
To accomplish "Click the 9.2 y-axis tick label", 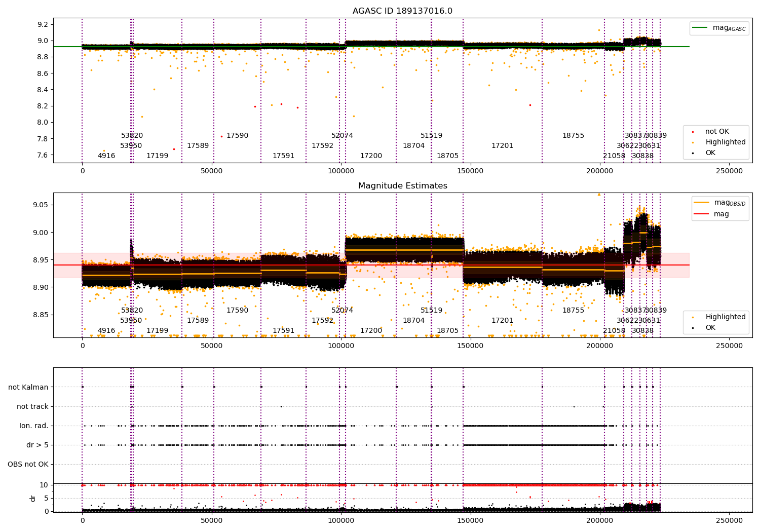I will click(43, 25).
